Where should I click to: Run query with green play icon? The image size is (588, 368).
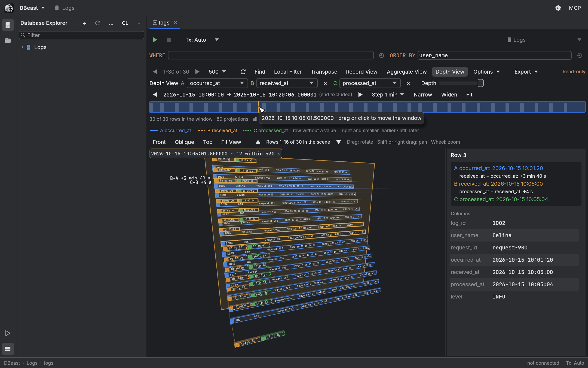[x=155, y=40]
